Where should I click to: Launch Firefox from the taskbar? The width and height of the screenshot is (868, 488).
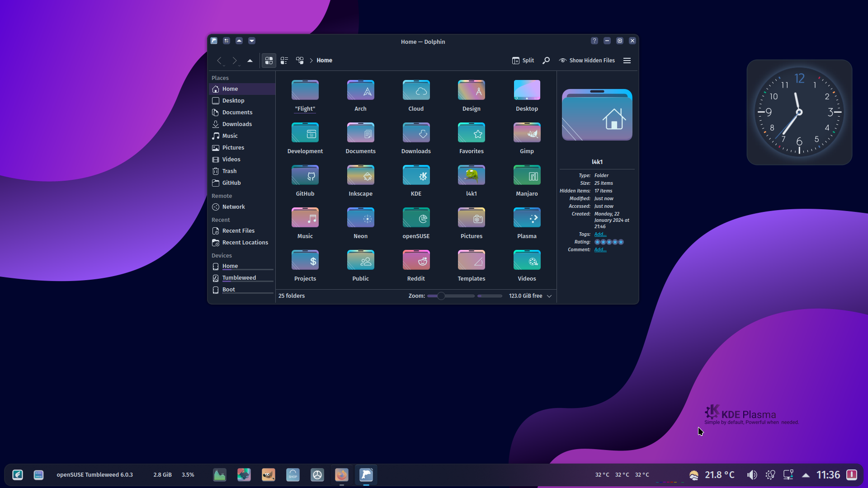click(x=342, y=475)
